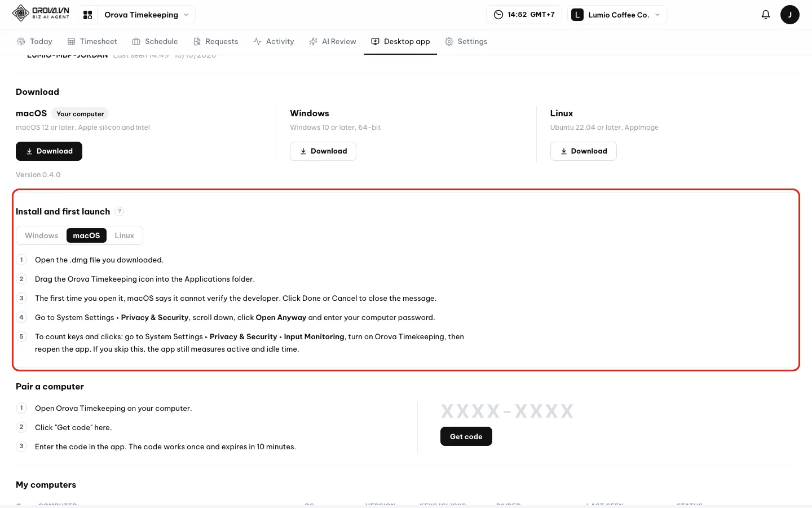Viewport: 812px width, 508px height.
Task: Open the user avatar J menu
Action: tap(789, 15)
